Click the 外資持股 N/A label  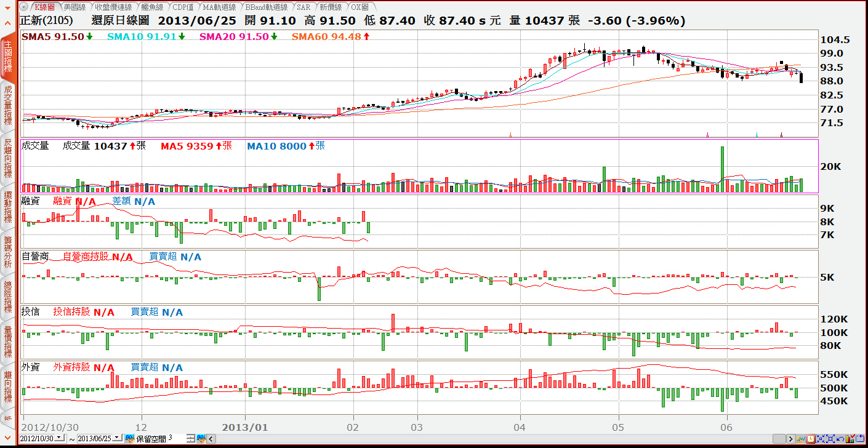point(84,367)
